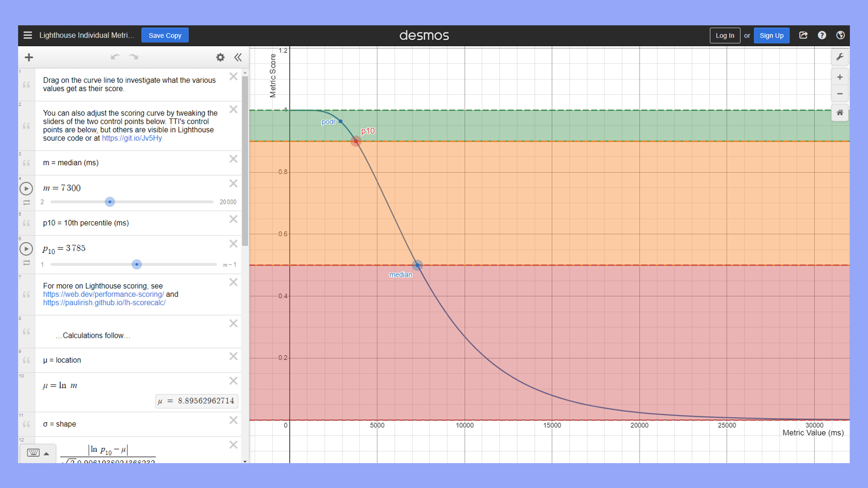The height and width of the screenshot is (488, 868).
Task: Click the share graph icon
Action: coord(803,35)
